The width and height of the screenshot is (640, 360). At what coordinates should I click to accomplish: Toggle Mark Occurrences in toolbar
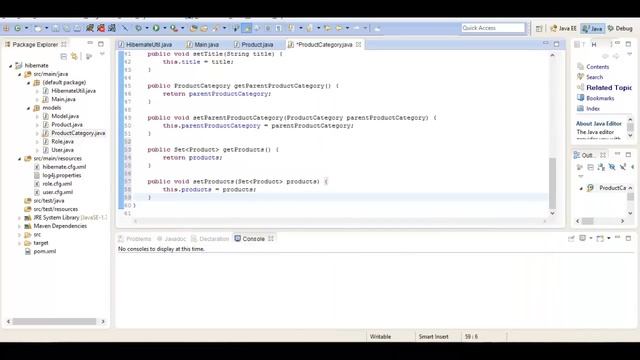247,28
